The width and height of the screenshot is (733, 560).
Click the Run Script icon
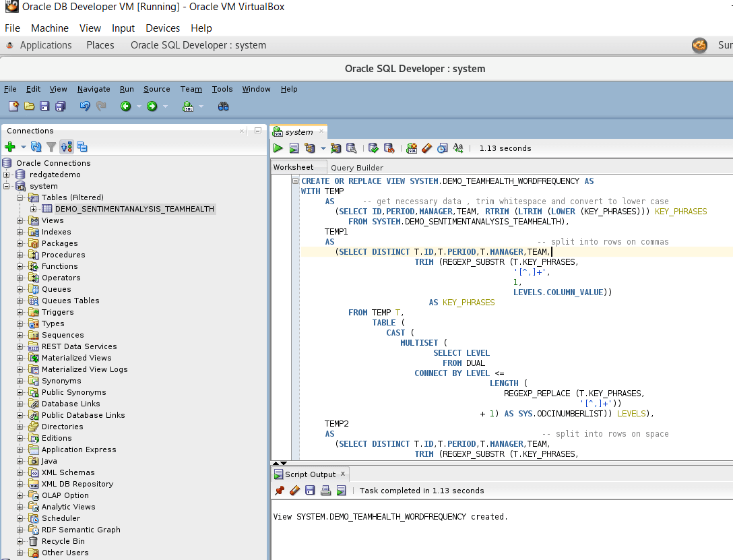[x=294, y=148]
